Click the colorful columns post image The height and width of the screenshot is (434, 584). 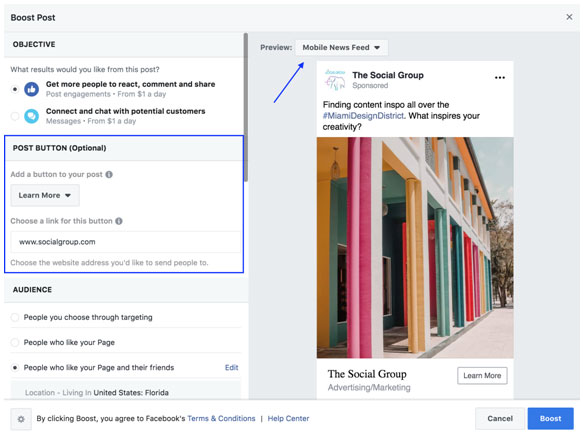[x=415, y=248]
